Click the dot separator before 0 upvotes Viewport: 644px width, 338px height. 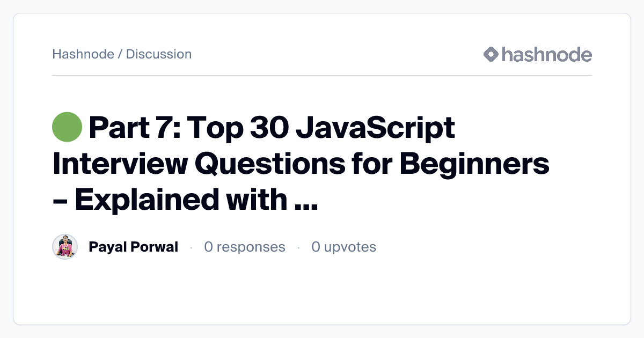tap(298, 247)
